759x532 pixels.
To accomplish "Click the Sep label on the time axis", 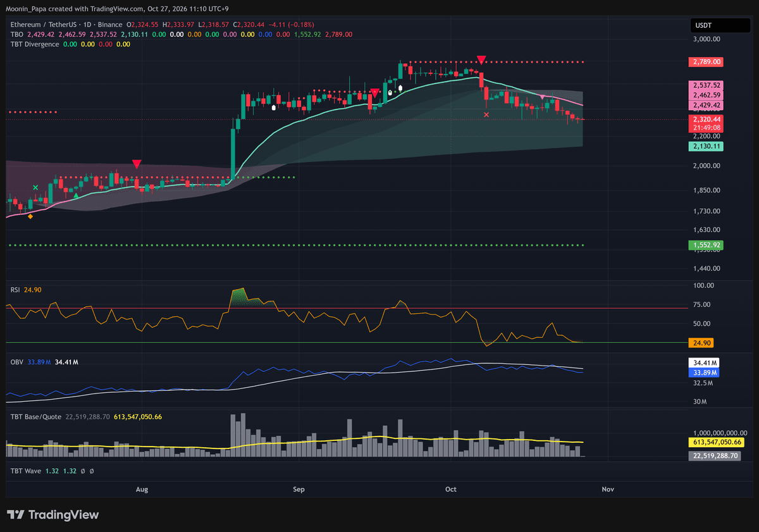I will coord(299,489).
